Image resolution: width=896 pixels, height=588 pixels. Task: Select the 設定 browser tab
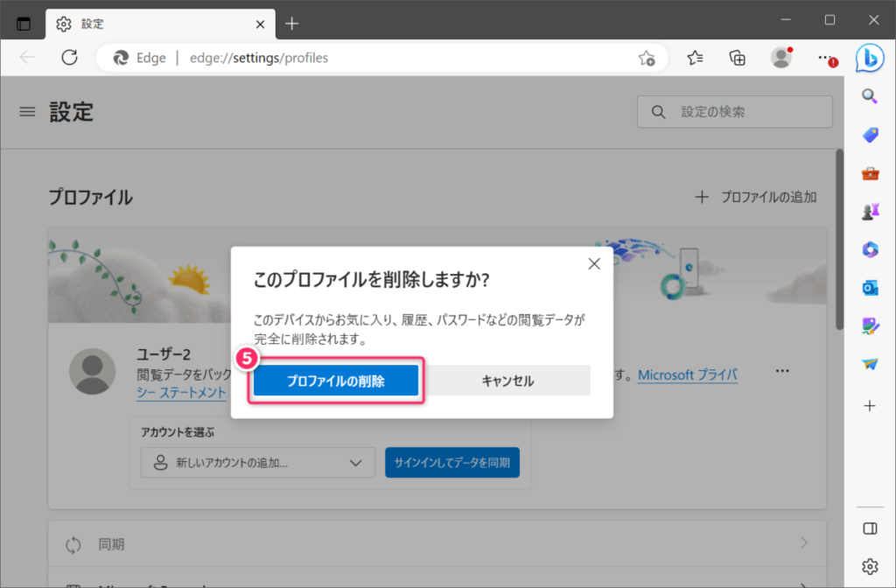tap(140, 24)
